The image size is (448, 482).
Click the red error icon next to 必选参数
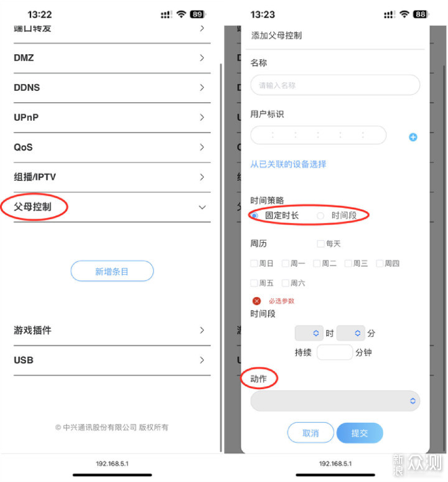pyautogui.click(x=256, y=301)
